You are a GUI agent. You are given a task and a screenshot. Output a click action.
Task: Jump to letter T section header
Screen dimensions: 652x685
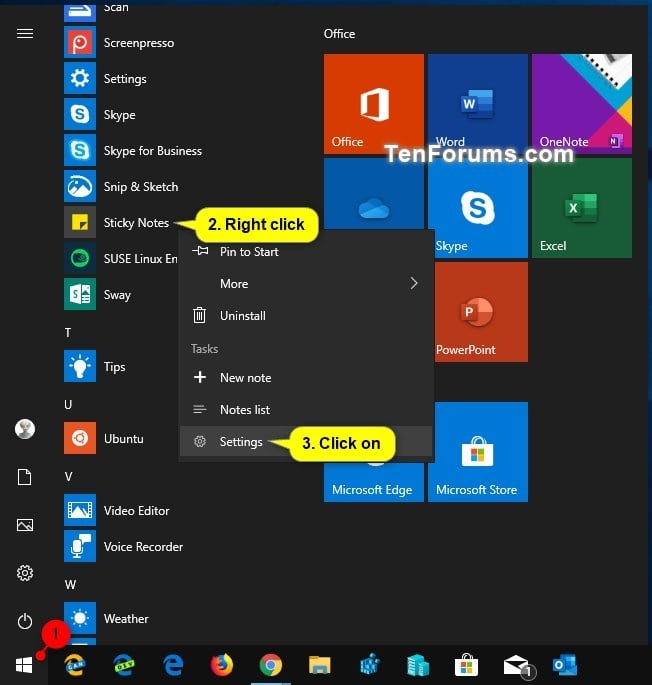tap(68, 333)
